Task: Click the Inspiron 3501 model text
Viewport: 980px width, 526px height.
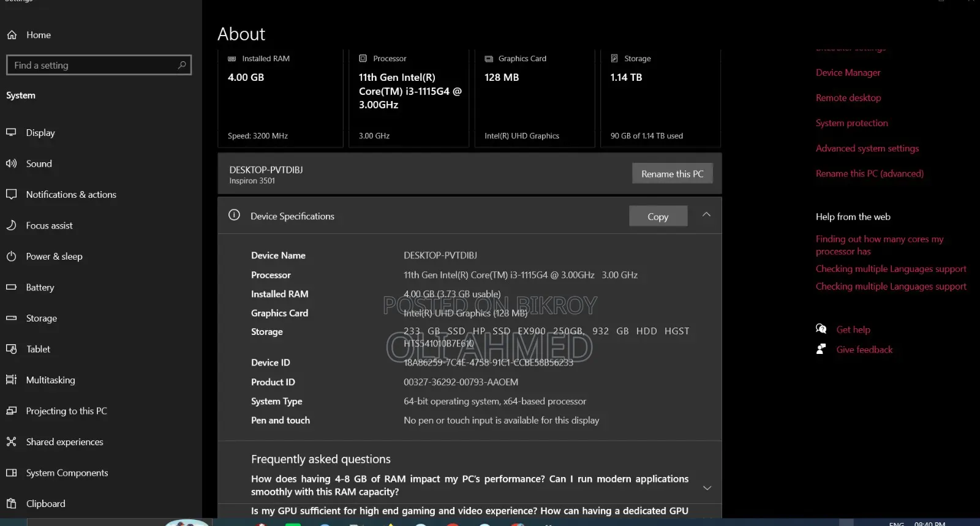Action: [x=252, y=181]
